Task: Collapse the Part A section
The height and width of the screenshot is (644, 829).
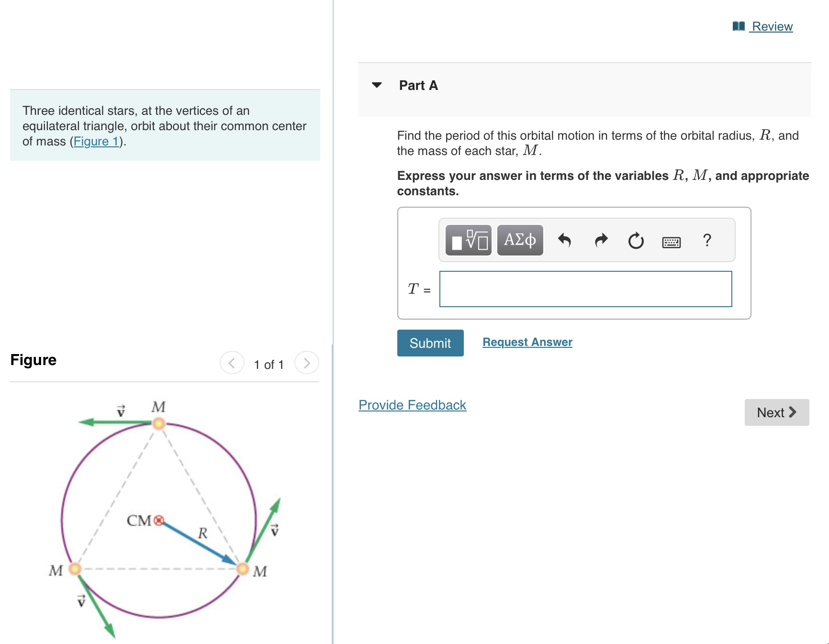Action: tap(378, 85)
